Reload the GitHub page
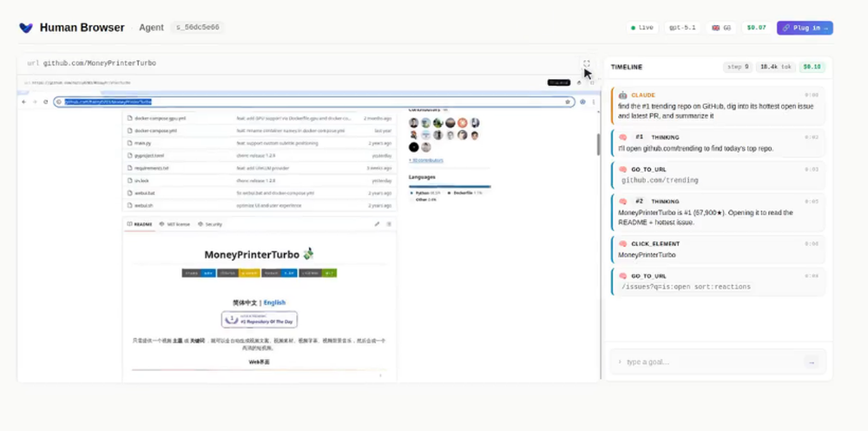This screenshot has height=431, width=868. coord(45,102)
